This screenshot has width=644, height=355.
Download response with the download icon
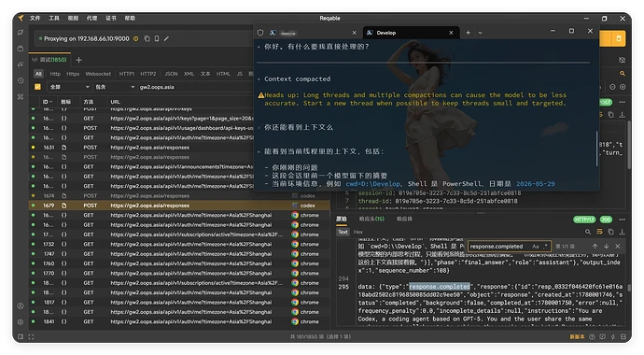[623, 232]
